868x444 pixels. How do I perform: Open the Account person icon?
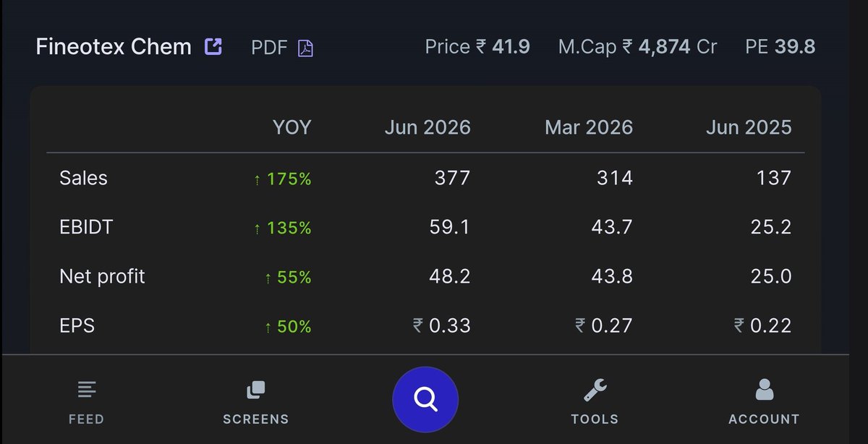pyautogui.click(x=764, y=390)
